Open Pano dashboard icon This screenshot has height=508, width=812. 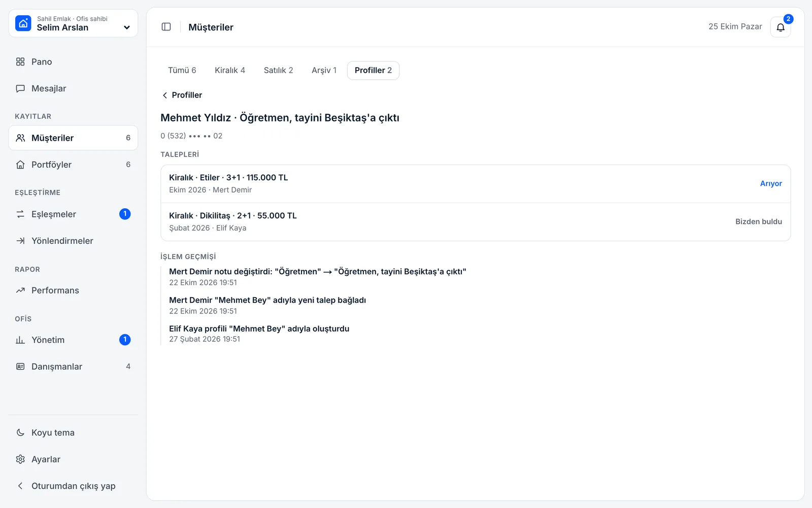[x=20, y=61]
